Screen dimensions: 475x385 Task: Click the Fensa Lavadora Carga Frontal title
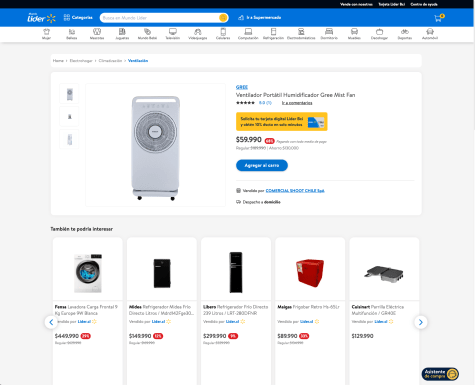pos(86,310)
